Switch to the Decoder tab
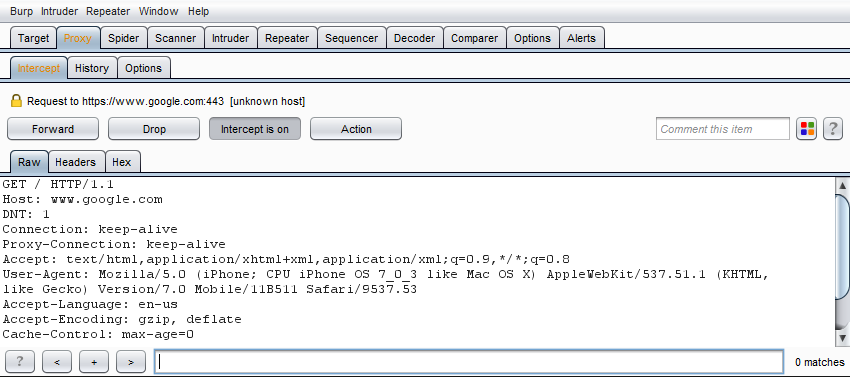The image size is (850, 377). [x=415, y=39]
